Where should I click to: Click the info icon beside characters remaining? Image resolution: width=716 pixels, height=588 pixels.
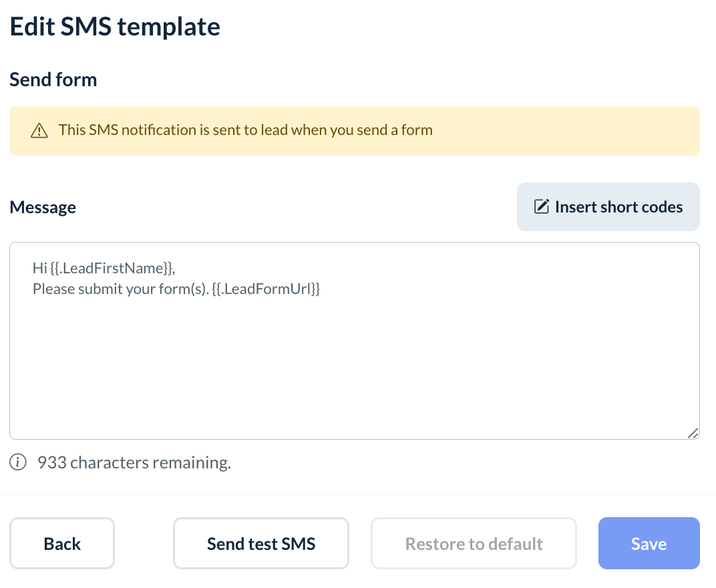[18, 462]
